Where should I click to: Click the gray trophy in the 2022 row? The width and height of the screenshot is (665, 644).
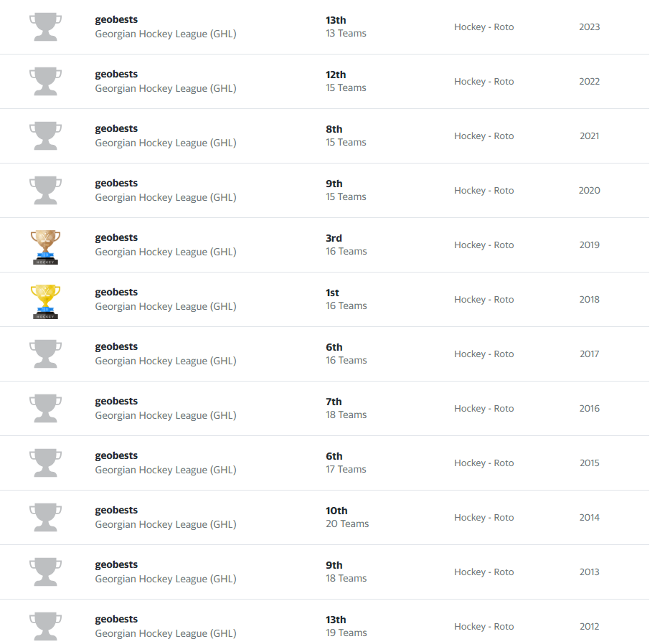(45, 82)
